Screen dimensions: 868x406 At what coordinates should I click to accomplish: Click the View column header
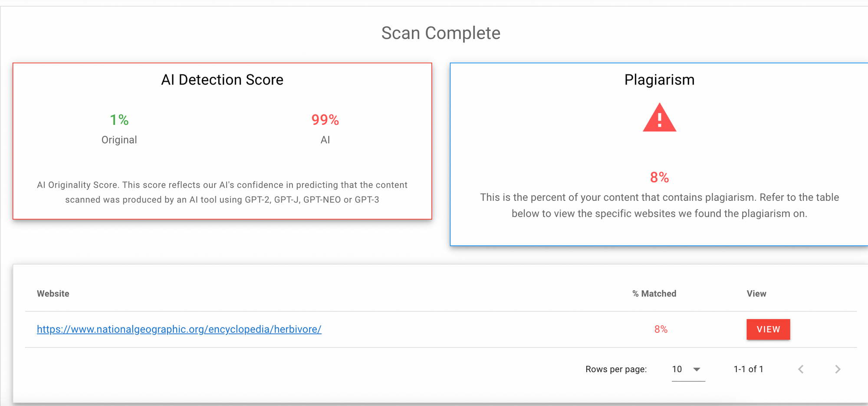[x=756, y=294]
